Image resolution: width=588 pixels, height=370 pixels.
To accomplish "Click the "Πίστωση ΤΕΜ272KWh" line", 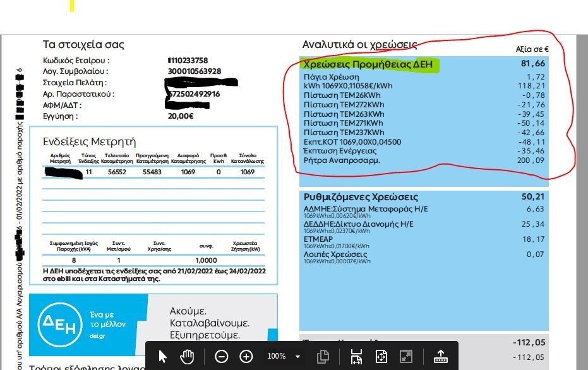I will tap(344, 105).
